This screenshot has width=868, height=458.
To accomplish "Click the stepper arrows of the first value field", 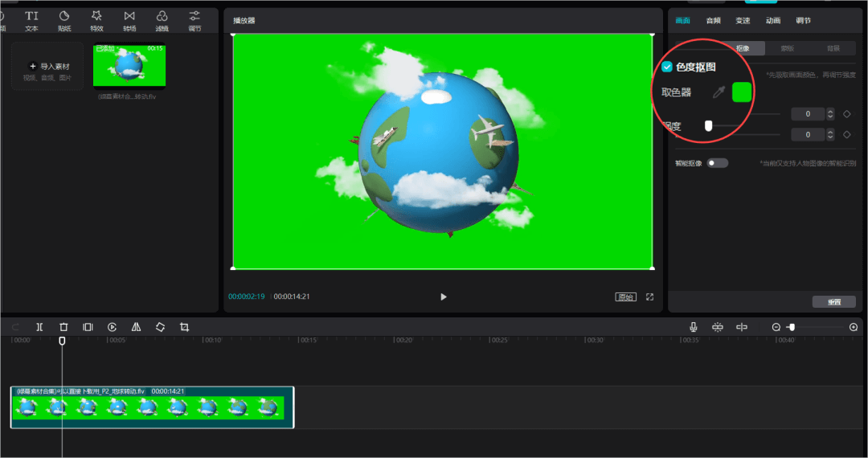I will click(x=830, y=114).
